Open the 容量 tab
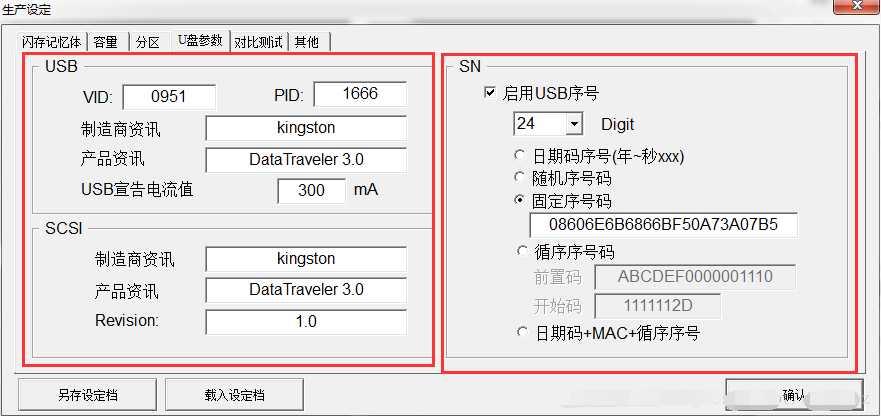This screenshot has height=416, width=881. [106, 42]
